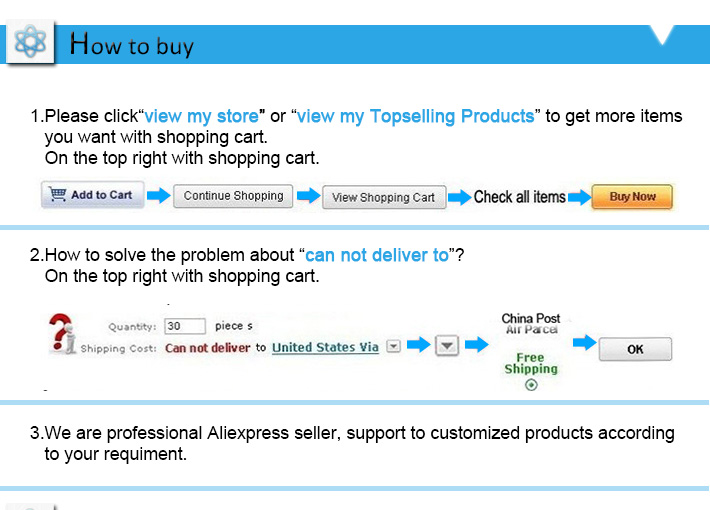710x510 pixels.
Task: Click the blue arrow pointing to OK button
Action: coord(584,343)
